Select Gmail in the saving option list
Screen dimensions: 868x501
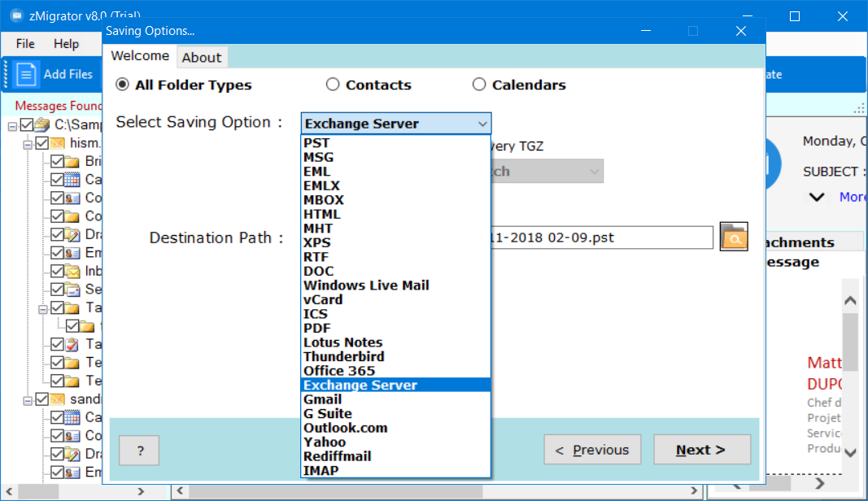396,399
